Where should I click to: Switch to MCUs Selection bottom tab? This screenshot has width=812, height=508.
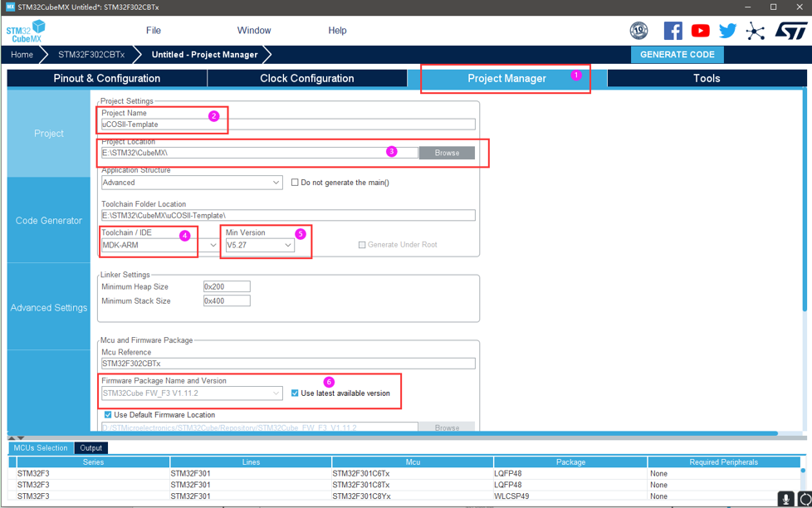41,448
